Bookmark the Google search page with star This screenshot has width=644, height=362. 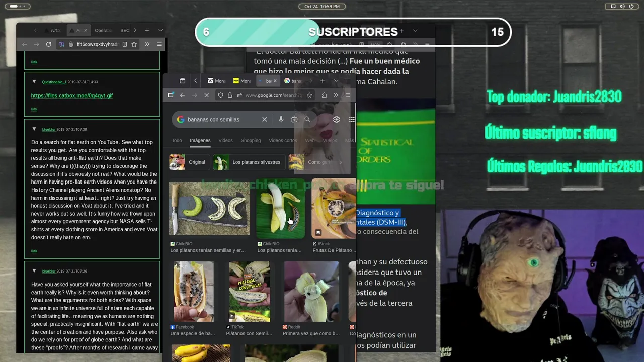(x=309, y=95)
